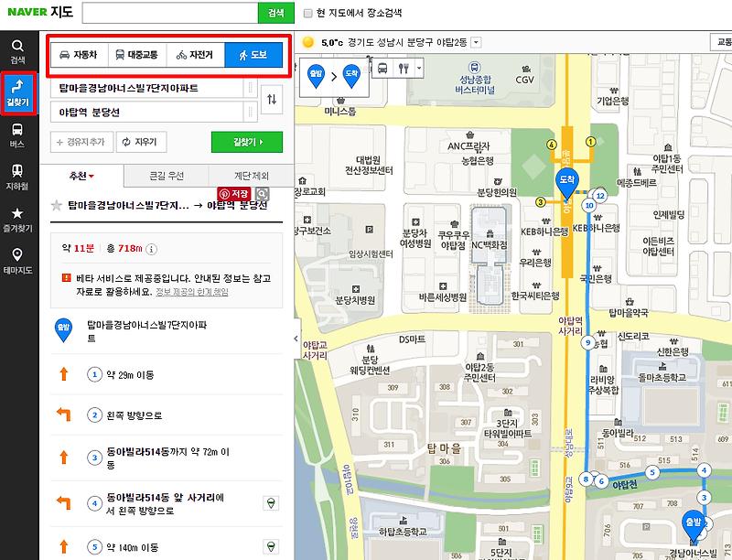Open the 즐겨찾기 favorites star in sidebar

tap(17, 220)
